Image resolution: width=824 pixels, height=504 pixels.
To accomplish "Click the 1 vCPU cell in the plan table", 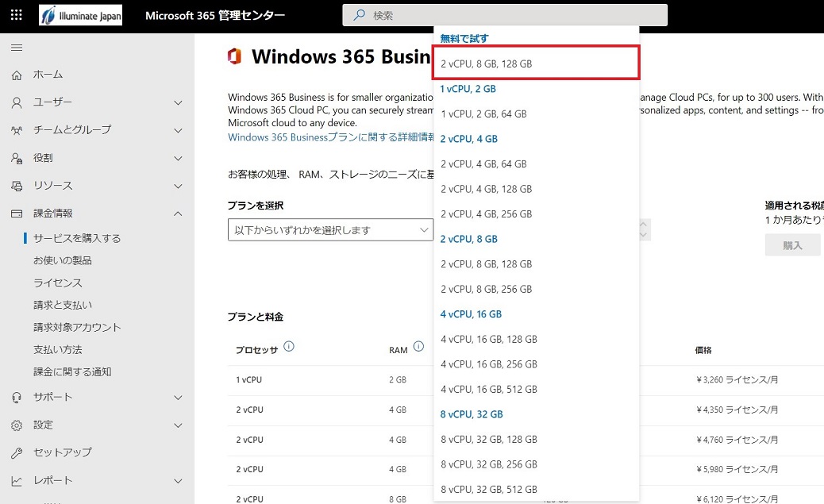I will (248, 379).
